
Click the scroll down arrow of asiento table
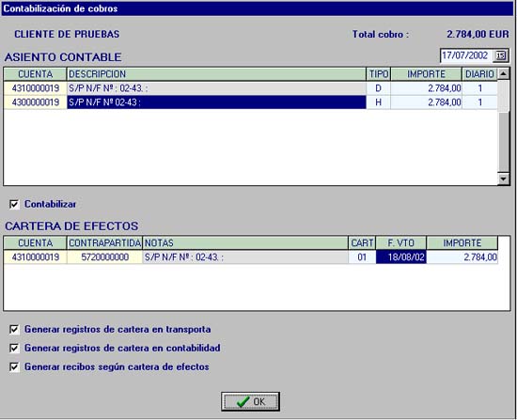(503, 179)
